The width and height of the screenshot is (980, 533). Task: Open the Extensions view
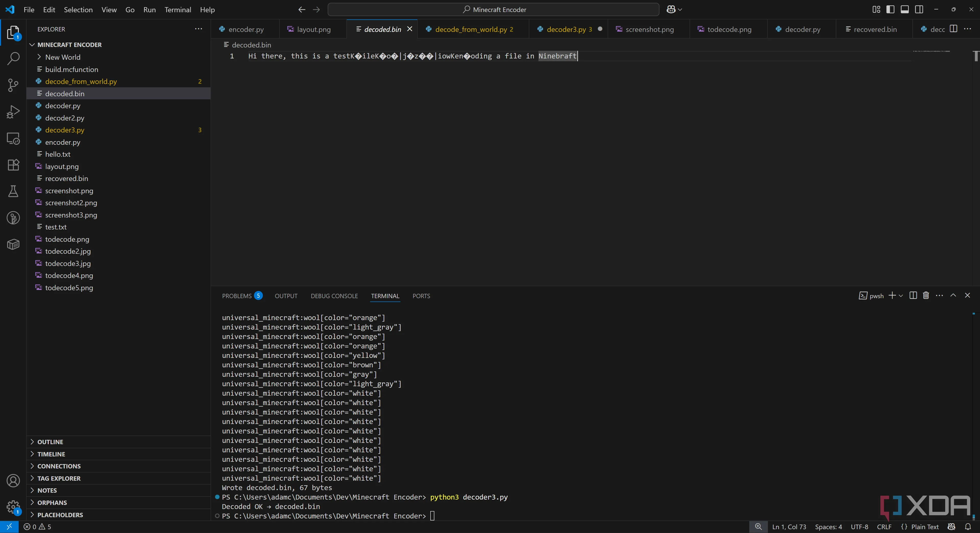click(x=13, y=165)
